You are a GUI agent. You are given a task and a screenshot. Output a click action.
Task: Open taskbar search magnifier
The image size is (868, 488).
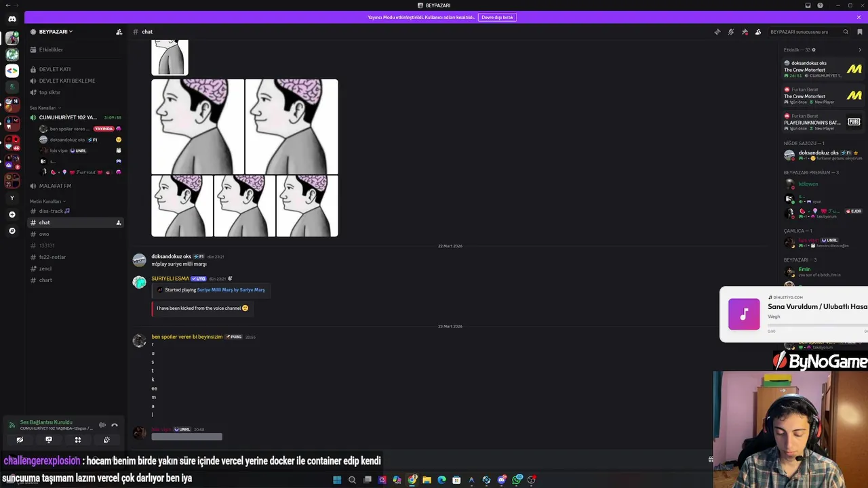click(352, 480)
